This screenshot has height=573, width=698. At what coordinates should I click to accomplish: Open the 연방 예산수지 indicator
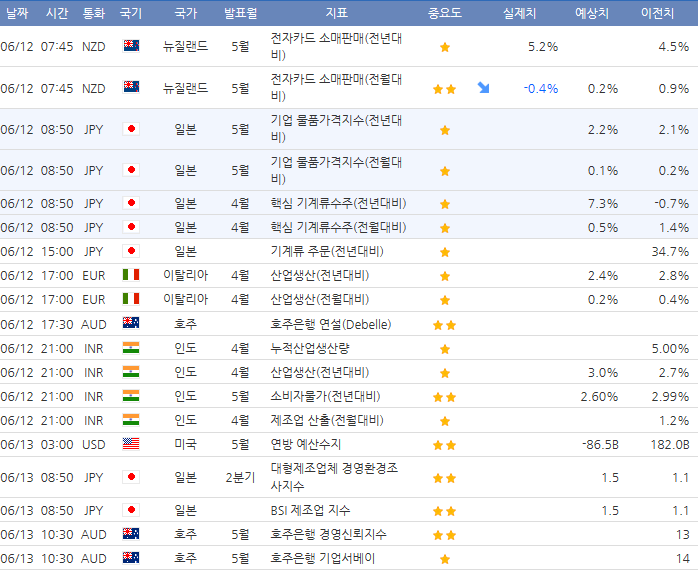(306, 444)
